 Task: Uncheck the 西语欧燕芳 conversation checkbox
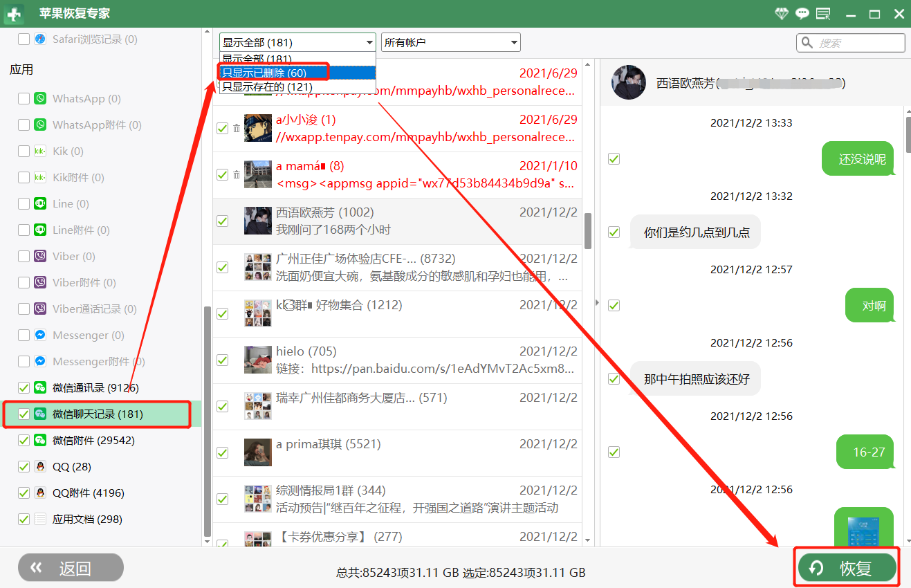pyautogui.click(x=223, y=221)
